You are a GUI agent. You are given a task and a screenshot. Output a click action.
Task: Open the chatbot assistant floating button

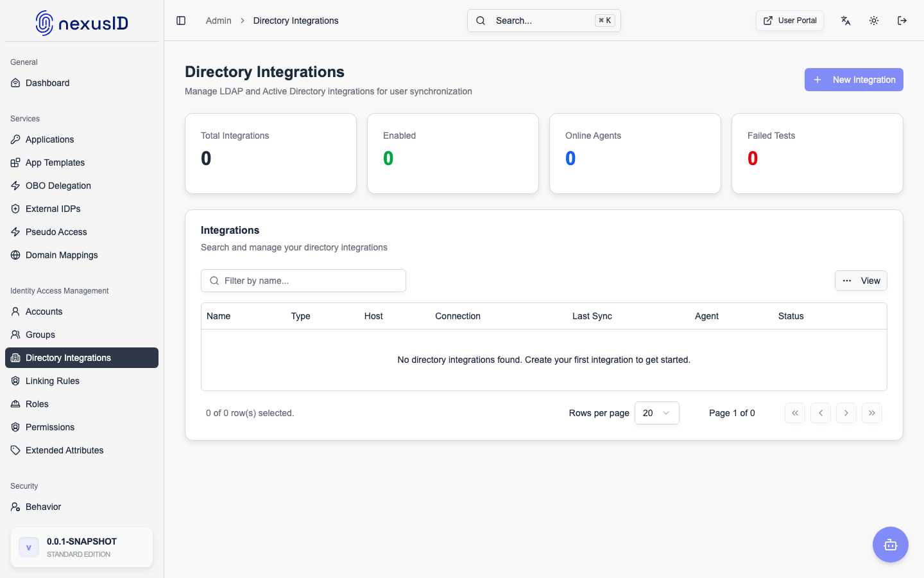(891, 545)
